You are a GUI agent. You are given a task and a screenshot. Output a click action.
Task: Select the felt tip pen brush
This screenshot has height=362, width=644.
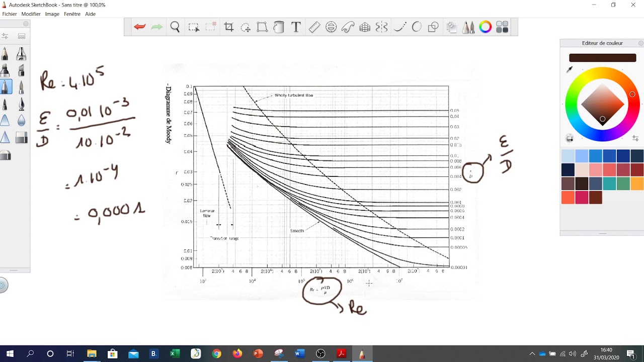pyautogui.click(x=5, y=104)
